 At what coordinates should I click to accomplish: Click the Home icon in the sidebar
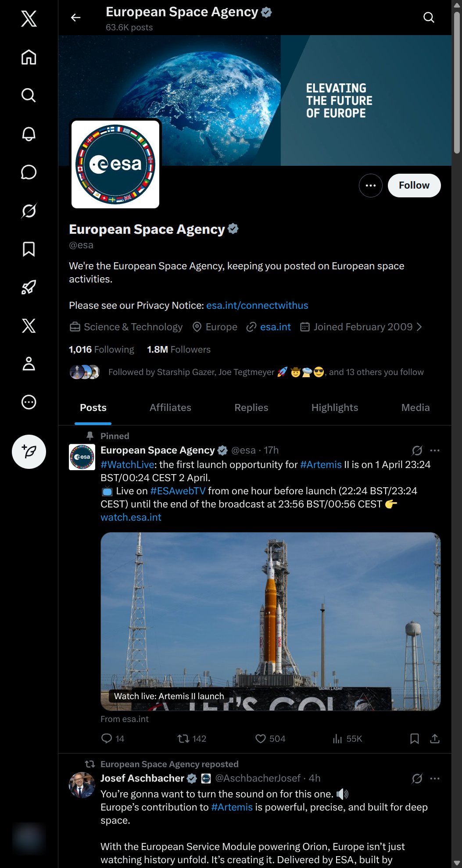(29, 57)
